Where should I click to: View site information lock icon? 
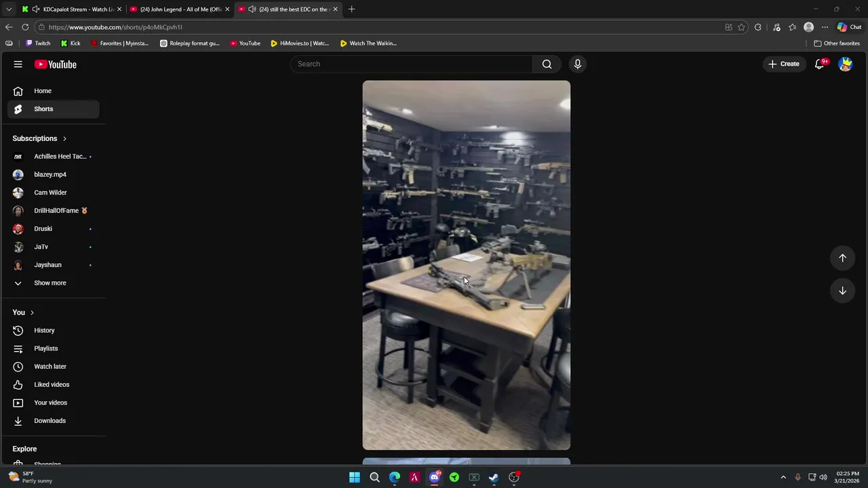click(x=41, y=27)
